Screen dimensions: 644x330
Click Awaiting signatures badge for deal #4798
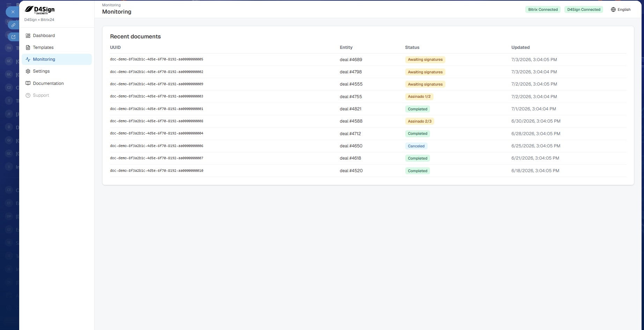425,72
